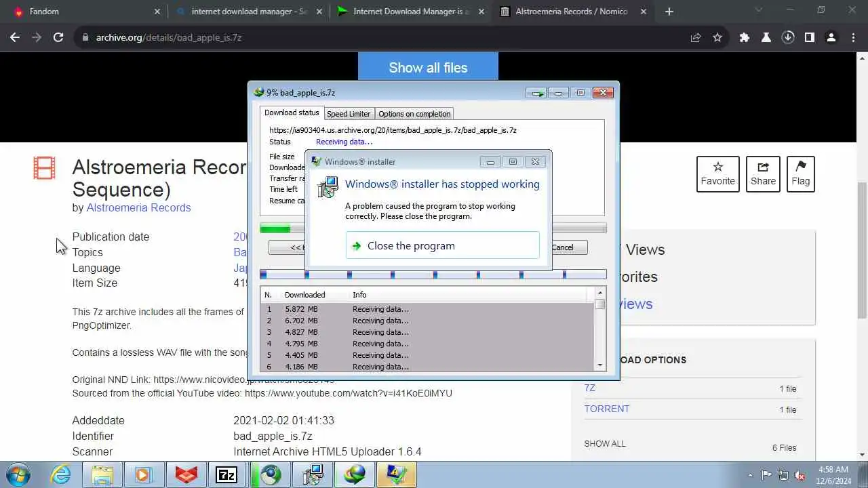
Task: Select connection row 2 with 6.702 MB
Action: click(427, 321)
